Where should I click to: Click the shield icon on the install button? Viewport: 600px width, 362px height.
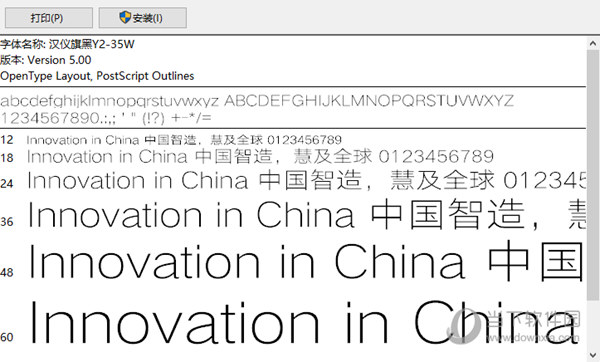coord(125,17)
